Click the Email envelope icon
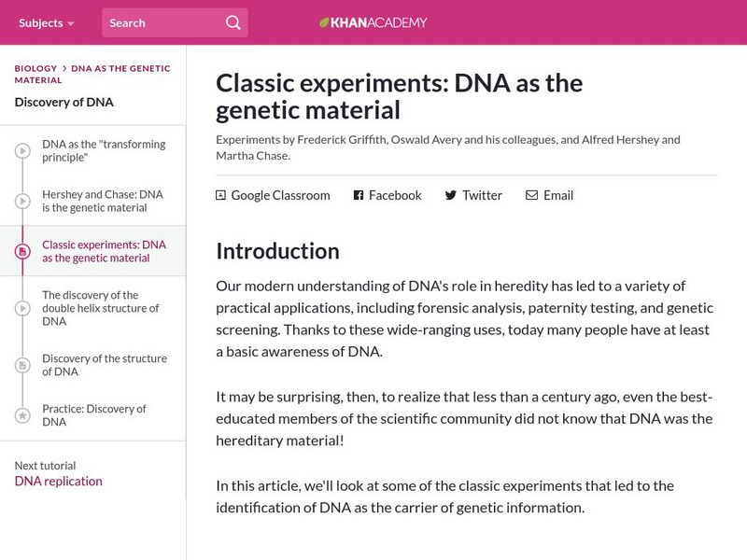Image resolution: width=747 pixels, height=560 pixels. (x=531, y=195)
